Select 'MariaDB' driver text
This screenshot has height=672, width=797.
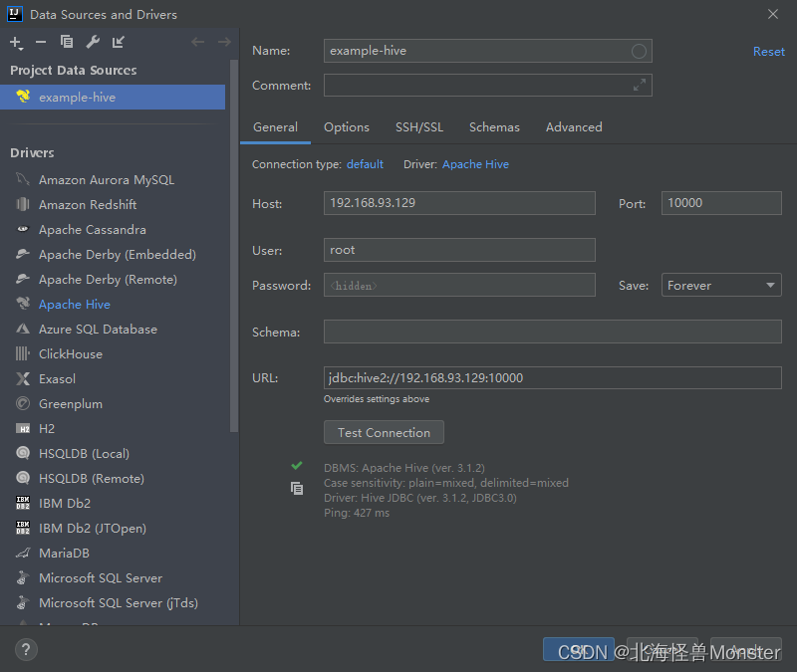[64, 553]
